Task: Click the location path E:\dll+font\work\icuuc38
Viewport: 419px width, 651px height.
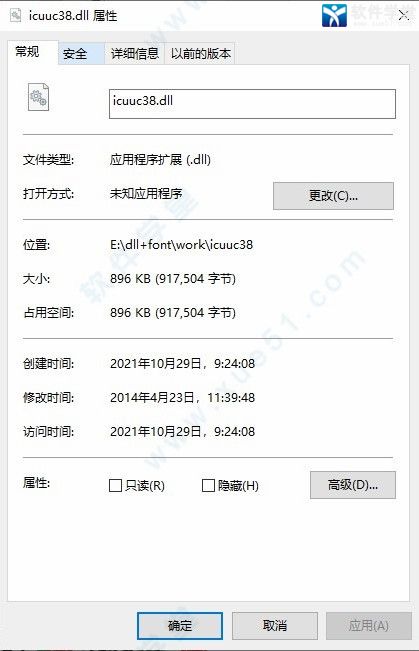Action: [x=181, y=245]
